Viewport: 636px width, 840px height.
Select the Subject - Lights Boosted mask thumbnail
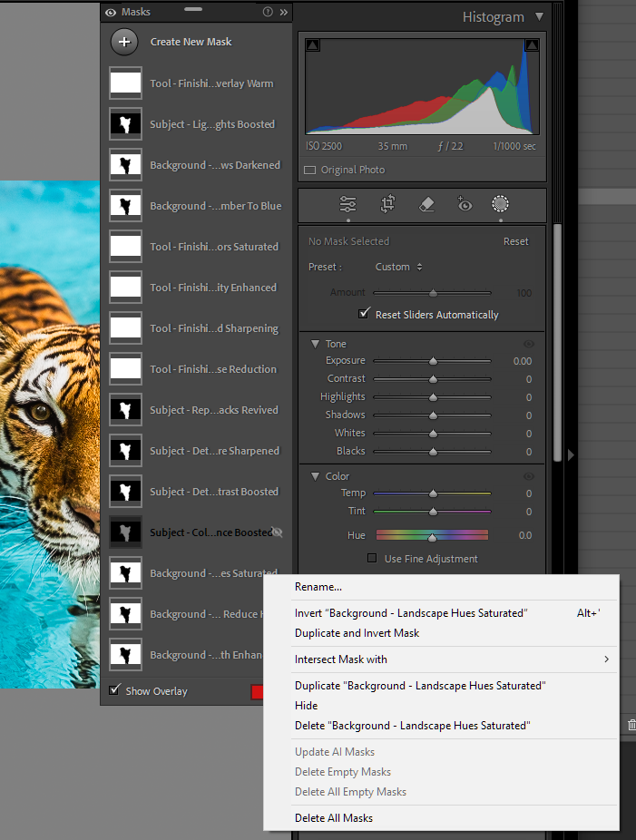click(125, 124)
